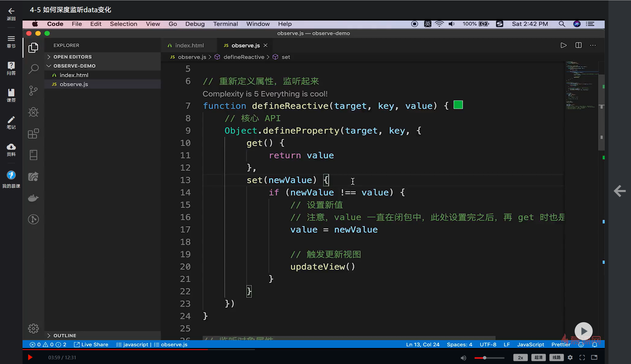631x364 pixels.
Task: Expand the OUTLINE section
Action: point(65,335)
